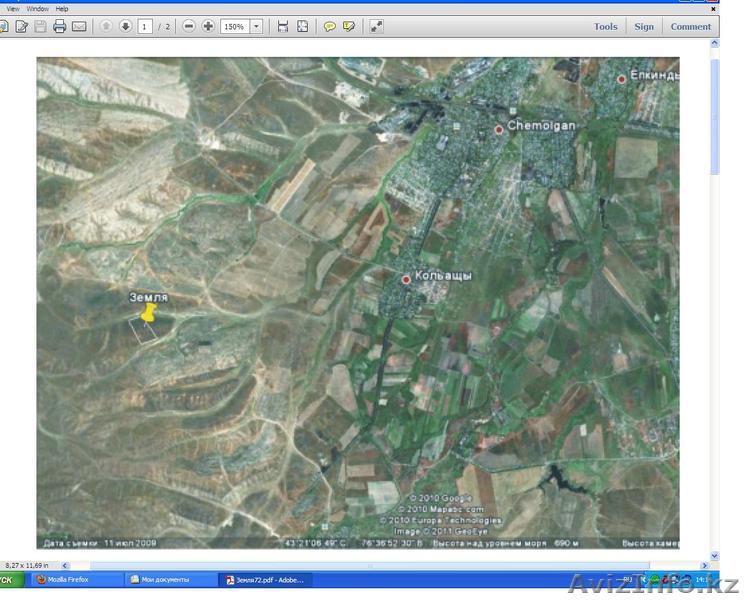The width and height of the screenshot is (750, 600).
Task: Zoom out with the minus button
Action: (189, 26)
